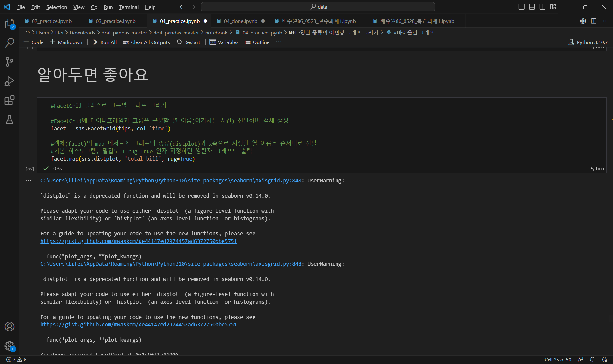Open the Run and Debug view
613x364 pixels.
click(10, 81)
